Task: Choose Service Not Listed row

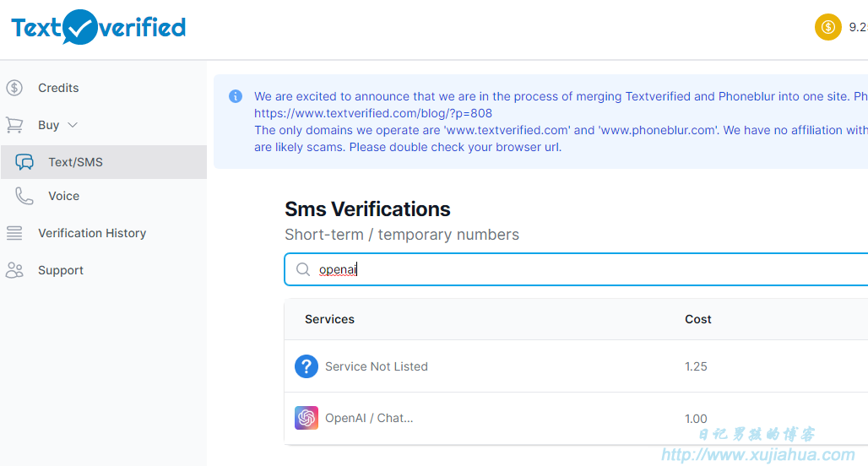Action: (576, 366)
